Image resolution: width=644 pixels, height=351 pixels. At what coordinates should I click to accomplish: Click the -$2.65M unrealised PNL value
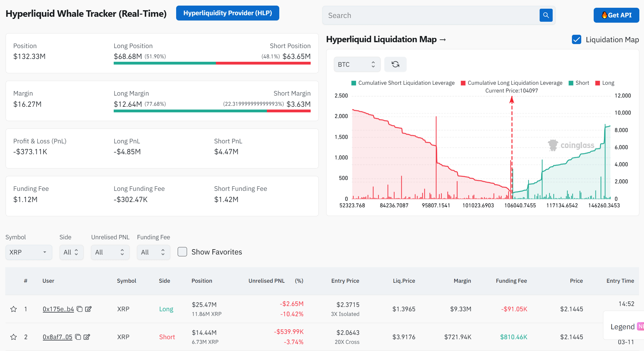pyautogui.click(x=291, y=304)
